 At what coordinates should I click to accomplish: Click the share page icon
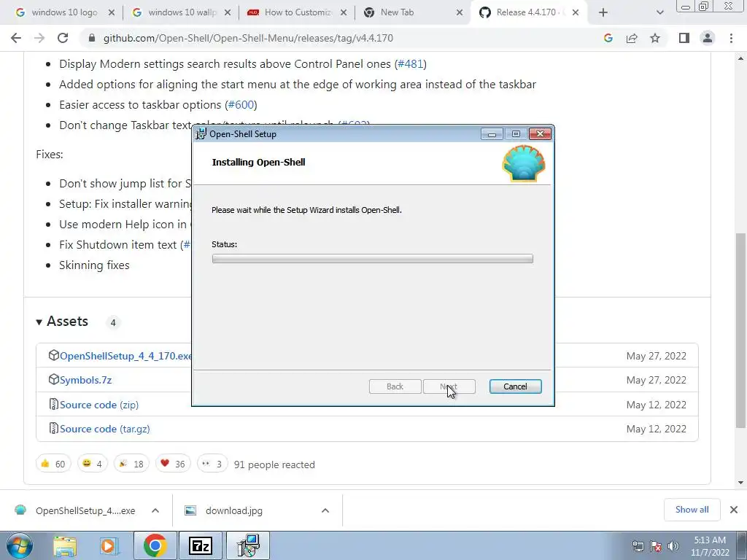[x=632, y=38]
